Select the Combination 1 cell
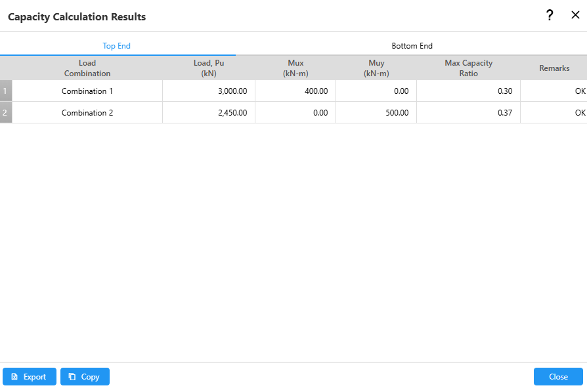Image resolution: width=587 pixels, height=392 pixels. pos(87,91)
